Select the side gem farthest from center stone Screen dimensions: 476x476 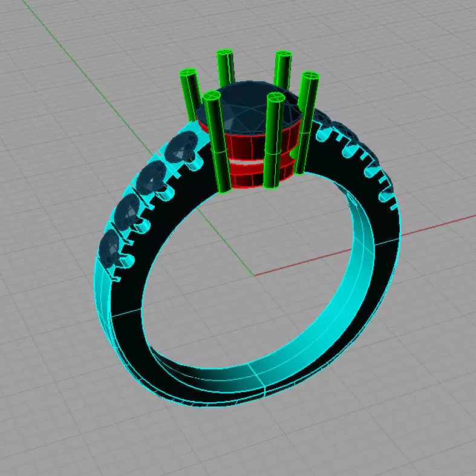pyautogui.click(x=109, y=248)
